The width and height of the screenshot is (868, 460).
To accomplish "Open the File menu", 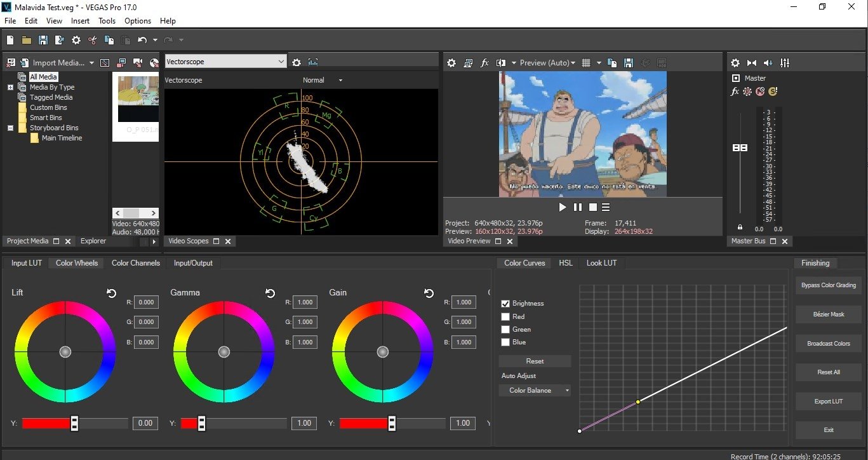I will coord(10,21).
